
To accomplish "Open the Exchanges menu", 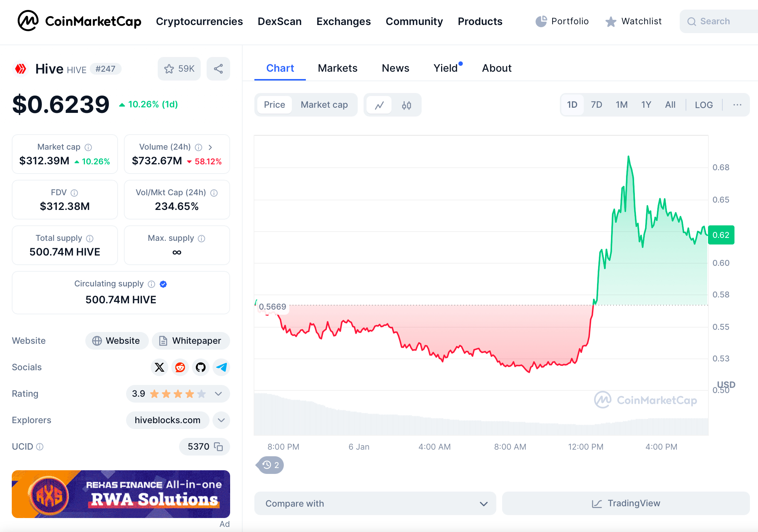I will click(x=344, y=21).
